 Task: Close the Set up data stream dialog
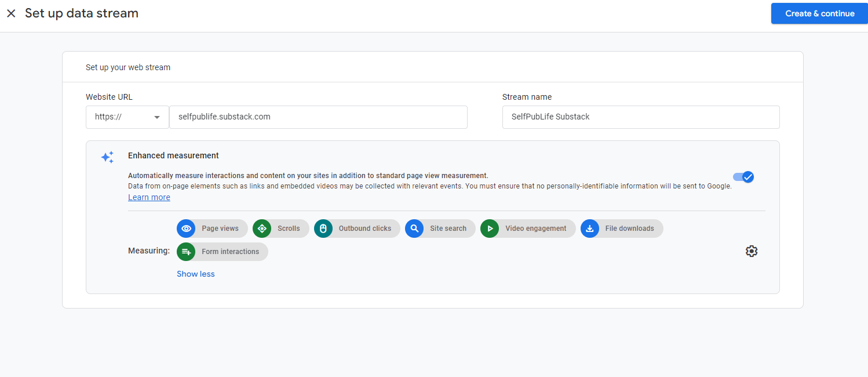[11, 13]
